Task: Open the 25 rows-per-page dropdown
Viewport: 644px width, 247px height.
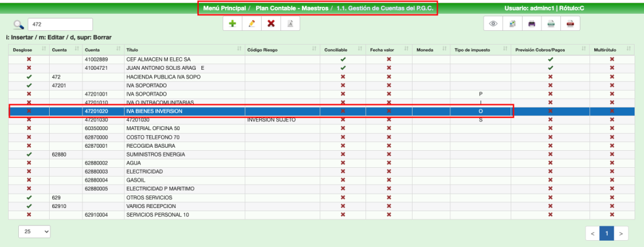Action: pos(35,231)
